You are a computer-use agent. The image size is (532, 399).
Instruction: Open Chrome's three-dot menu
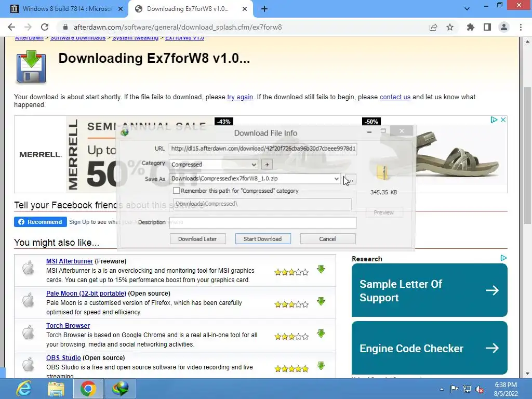(521, 27)
